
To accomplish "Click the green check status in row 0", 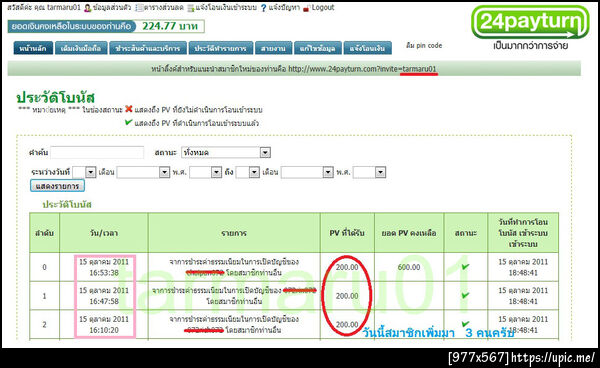I will click(x=465, y=266).
